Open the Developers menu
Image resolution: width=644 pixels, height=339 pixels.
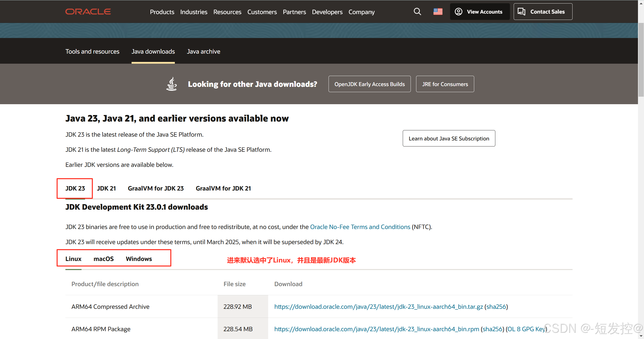point(327,12)
